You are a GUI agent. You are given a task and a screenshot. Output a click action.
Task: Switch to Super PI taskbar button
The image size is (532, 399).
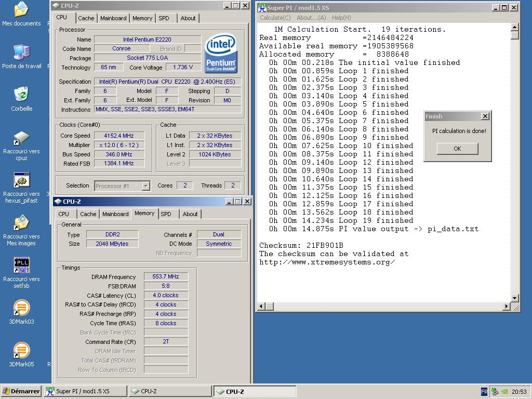click(85, 391)
